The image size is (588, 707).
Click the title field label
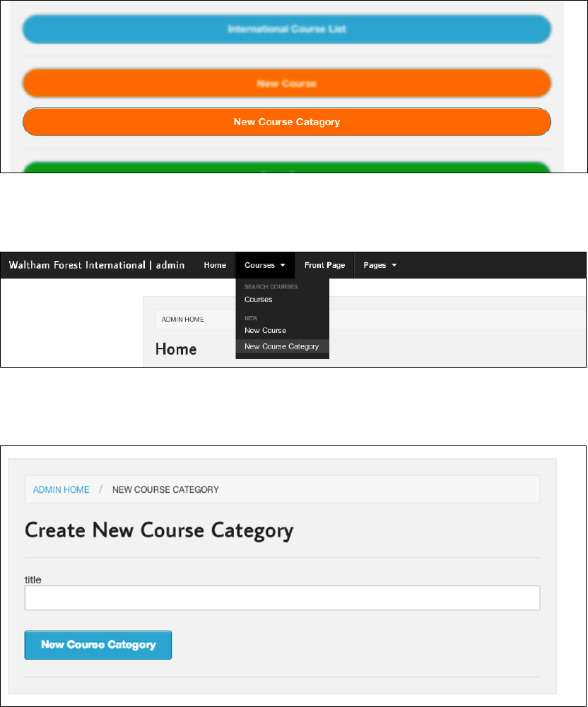point(33,580)
